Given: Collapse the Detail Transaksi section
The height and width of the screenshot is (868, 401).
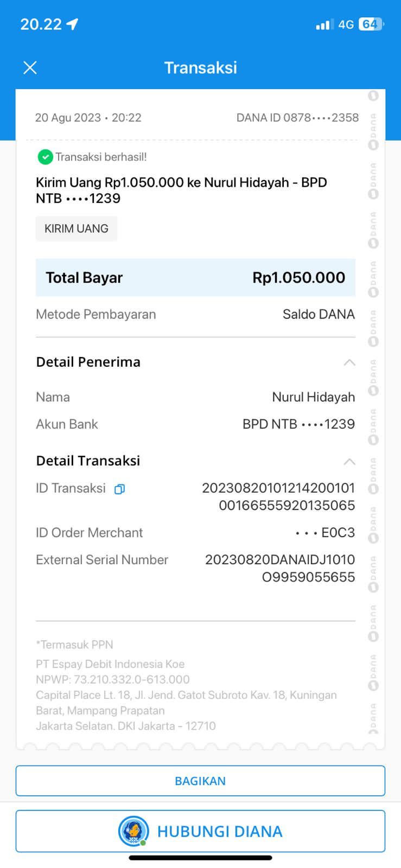Looking at the screenshot, I should [349, 462].
